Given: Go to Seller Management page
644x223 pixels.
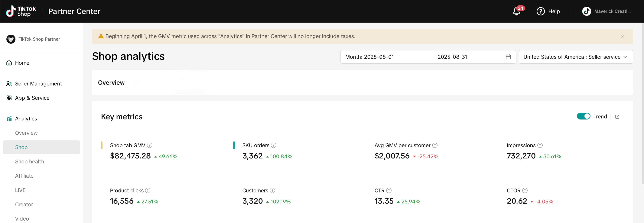Looking at the screenshot, I should [x=38, y=84].
